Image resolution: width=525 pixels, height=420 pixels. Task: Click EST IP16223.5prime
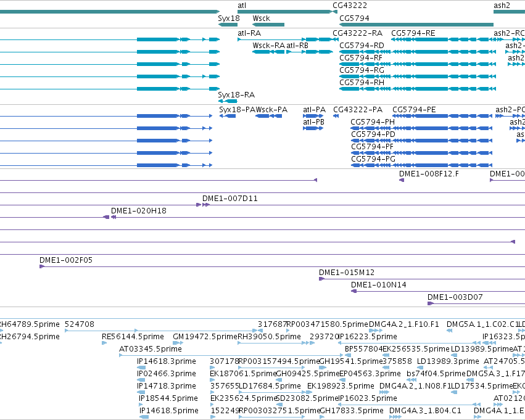click(x=368, y=337)
